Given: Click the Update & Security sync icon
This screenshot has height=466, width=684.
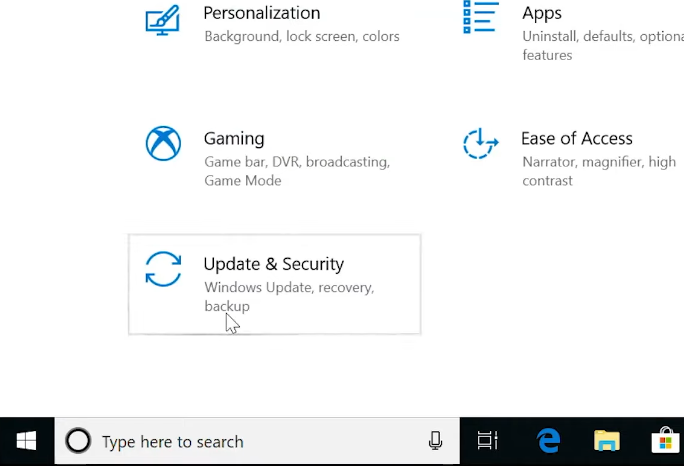Looking at the screenshot, I should point(163,269).
